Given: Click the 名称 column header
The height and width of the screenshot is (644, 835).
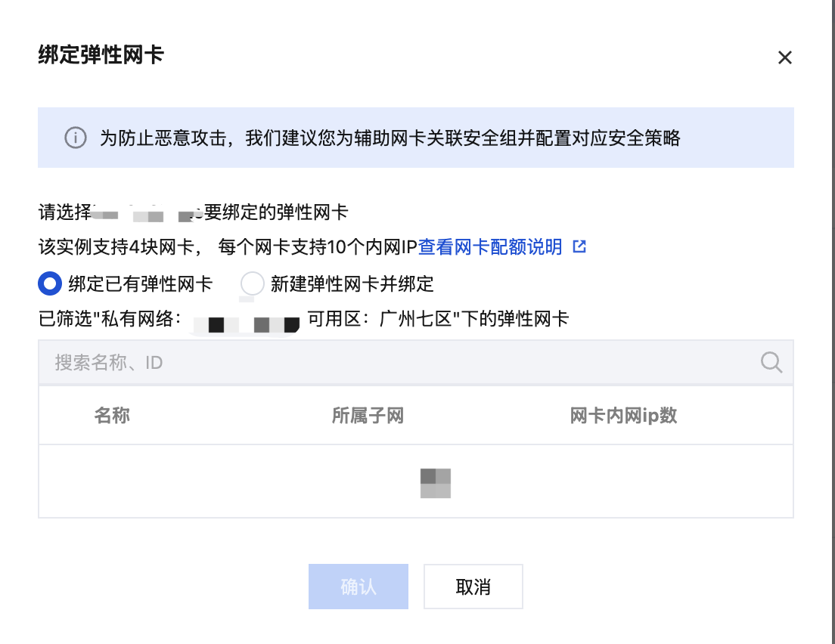Looking at the screenshot, I should click(x=112, y=415).
